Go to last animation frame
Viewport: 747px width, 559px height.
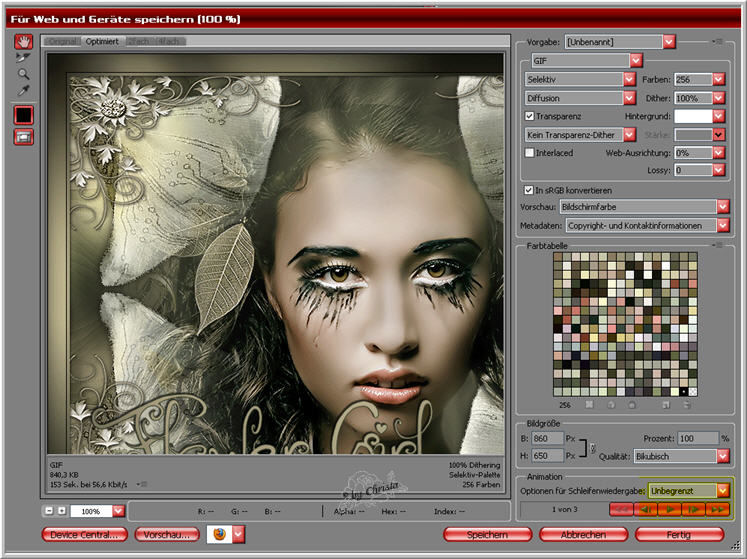tap(717, 509)
